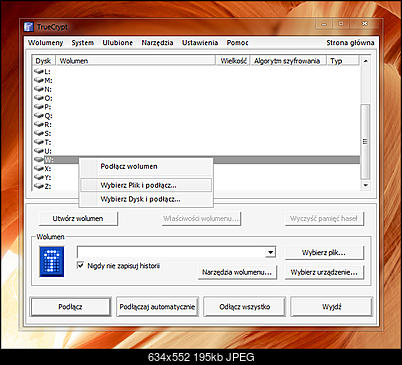Open the Narzędzia menu
Viewport: 402px width, 365px height.
pyautogui.click(x=157, y=43)
